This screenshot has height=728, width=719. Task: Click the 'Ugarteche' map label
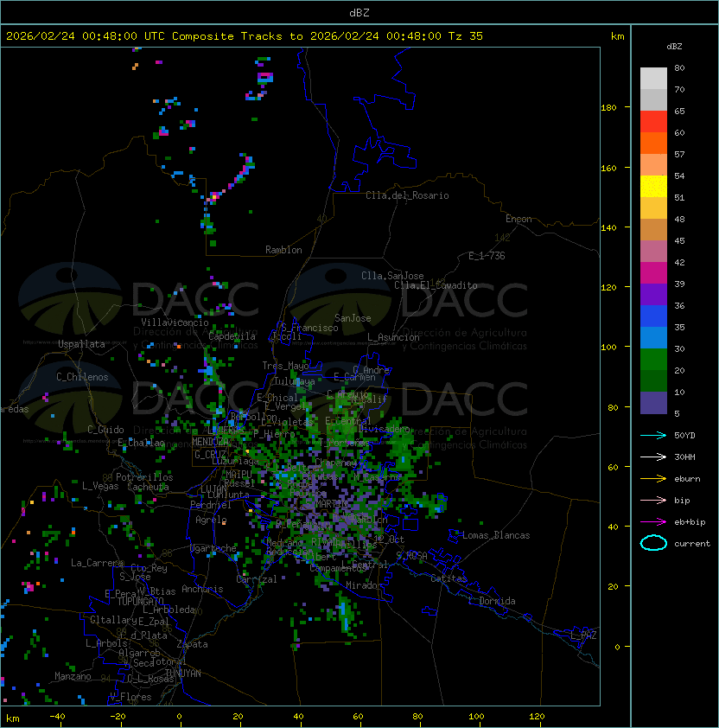coord(213,548)
